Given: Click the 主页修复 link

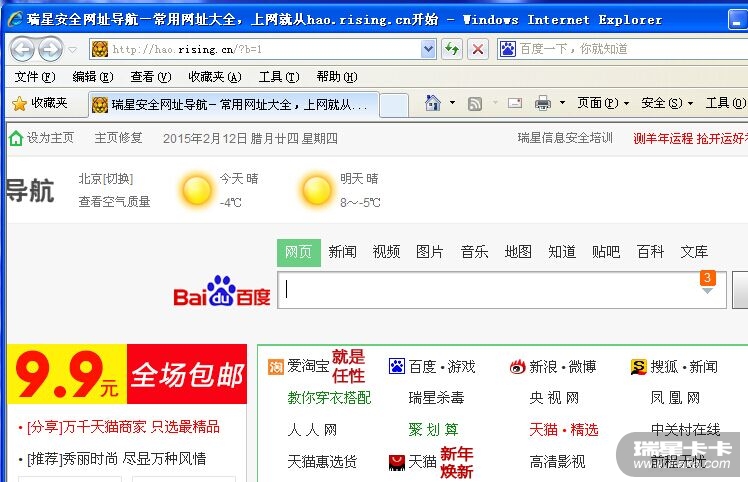Looking at the screenshot, I should (x=118, y=138).
